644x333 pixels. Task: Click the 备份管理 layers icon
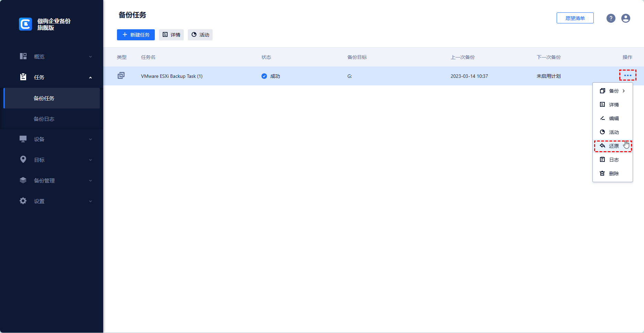[x=23, y=180]
